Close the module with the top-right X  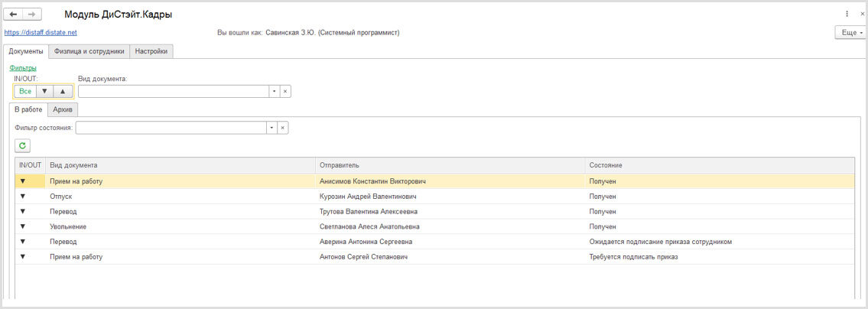pos(862,15)
